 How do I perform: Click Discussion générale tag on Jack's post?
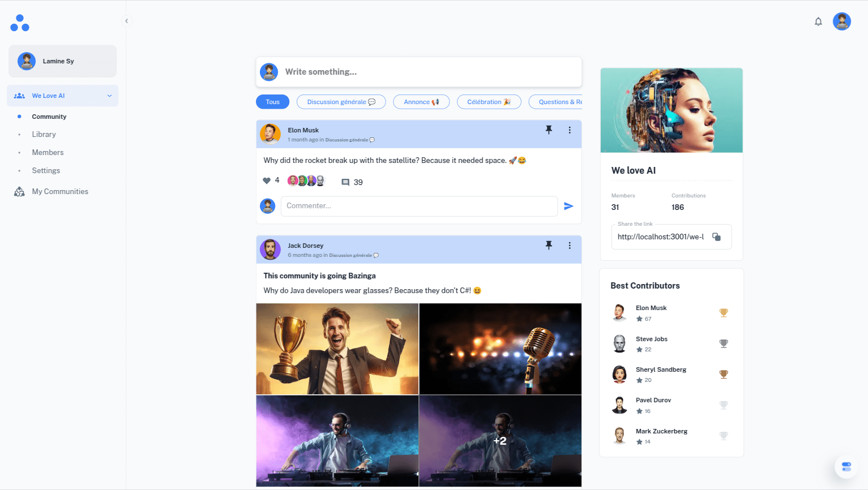(x=354, y=255)
